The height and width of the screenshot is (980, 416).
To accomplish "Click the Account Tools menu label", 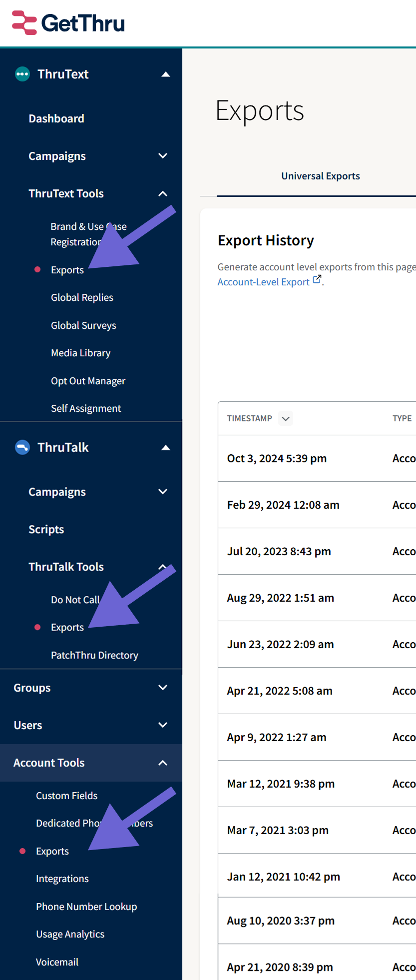I will [49, 763].
